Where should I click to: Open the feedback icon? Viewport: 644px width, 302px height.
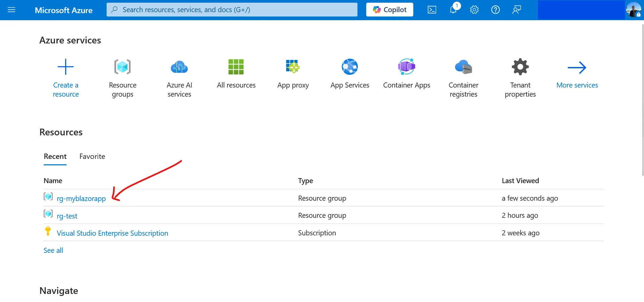click(x=517, y=10)
